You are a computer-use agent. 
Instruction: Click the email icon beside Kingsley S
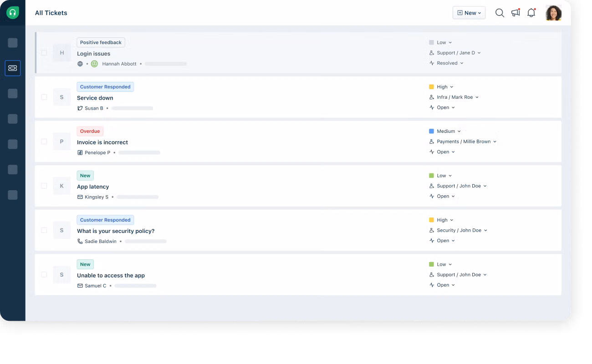[x=80, y=197]
